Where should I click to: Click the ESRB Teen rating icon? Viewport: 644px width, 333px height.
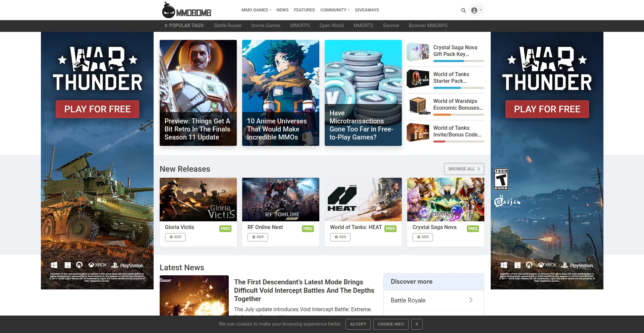501,179
